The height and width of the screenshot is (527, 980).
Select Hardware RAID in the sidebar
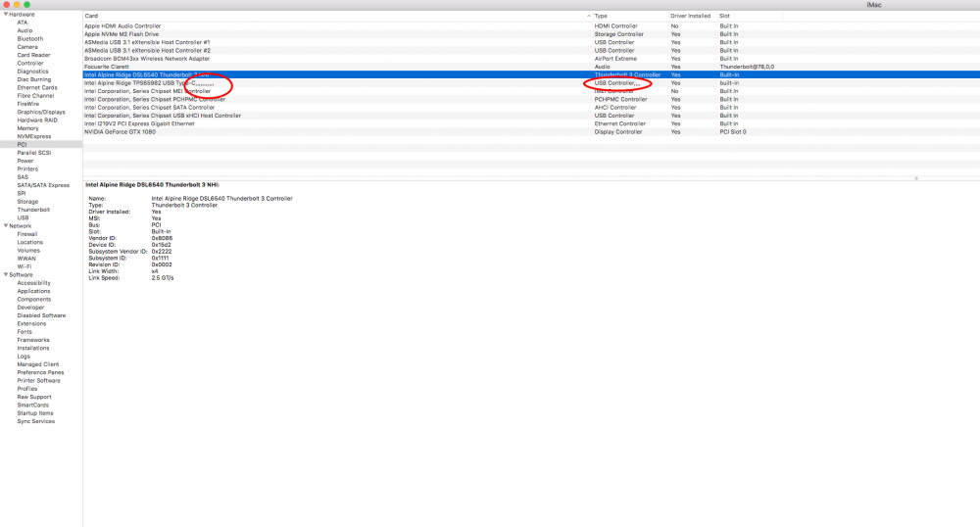pyautogui.click(x=37, y=120)
